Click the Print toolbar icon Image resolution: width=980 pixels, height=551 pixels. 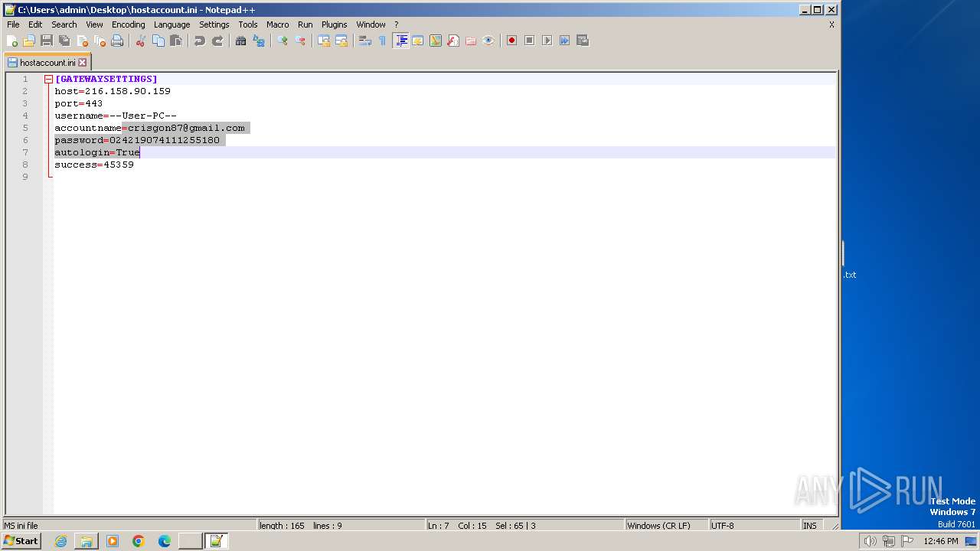[117, 41]
